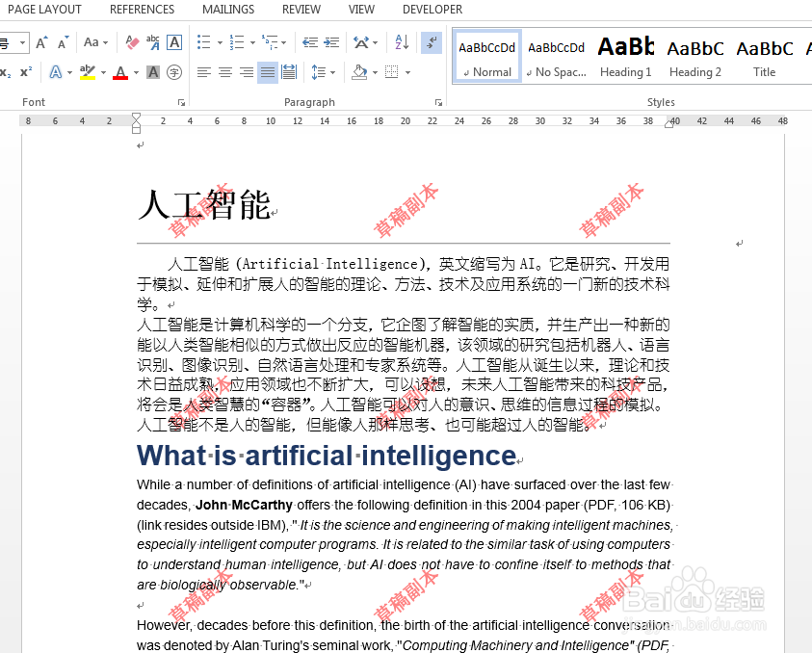Image resolution: width=812 pixels, height=653 pixels.
Task: Toggle Superscript formatting
Action: pyautogui.click(x=26, y=72)
